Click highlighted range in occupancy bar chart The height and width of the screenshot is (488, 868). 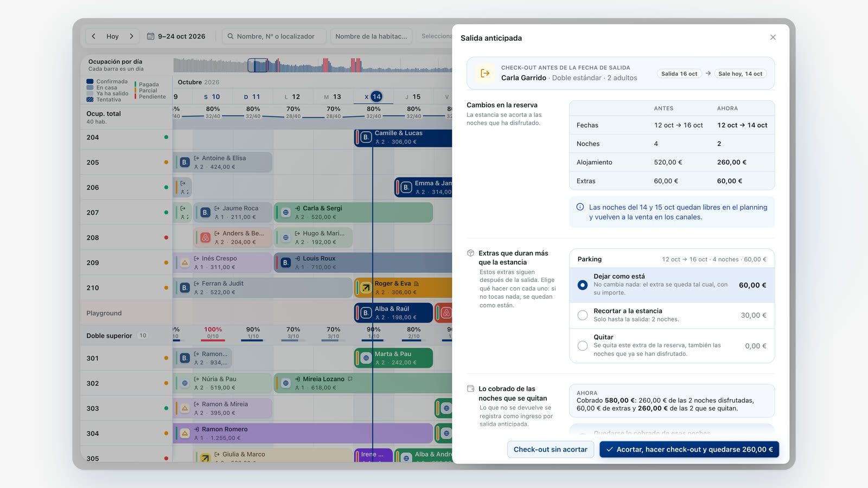point(258,66)
